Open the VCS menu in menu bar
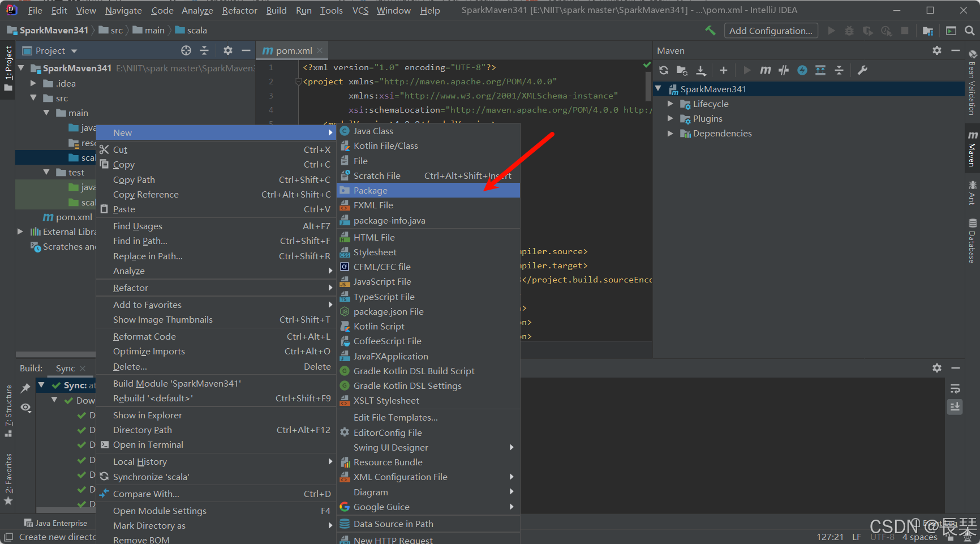This screenshot has width=980, height=544. [x=360, y=10]
